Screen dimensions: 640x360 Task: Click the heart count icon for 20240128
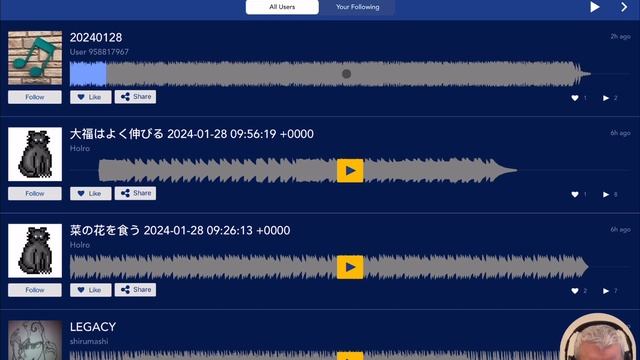pyautogui.click(x=575, y=98)
